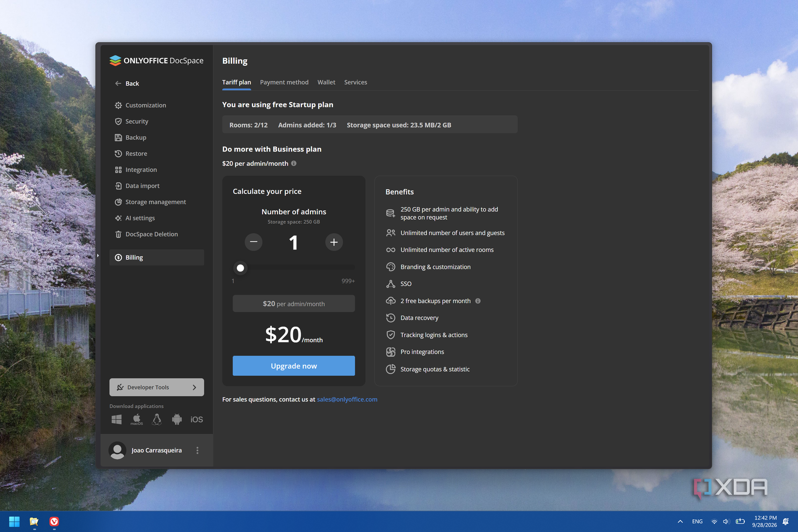The image size is (798, 532).
Task: Download the iOS application
Action: pos(196,419)
